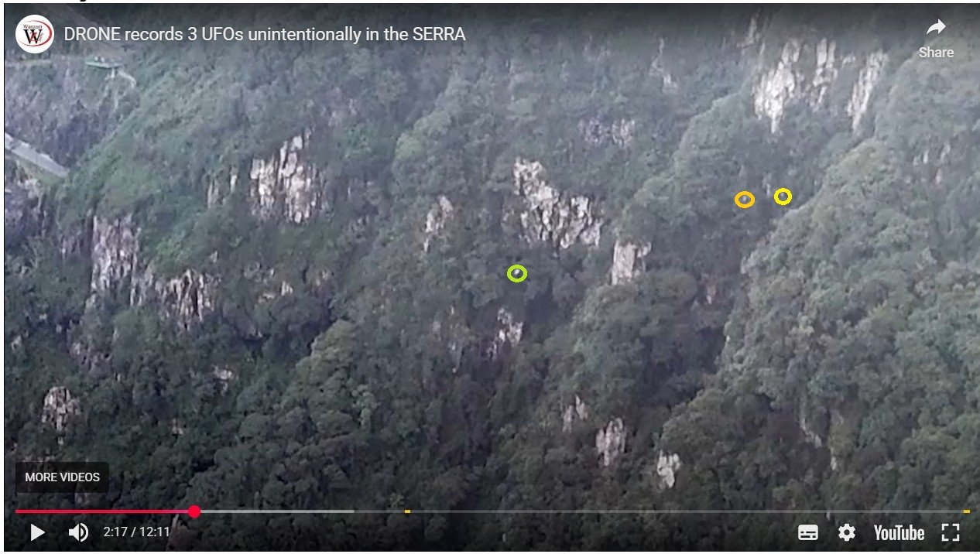980x554 pixels.
Task: Click the 2:17 / 12:11 time display
Action: 136,532
